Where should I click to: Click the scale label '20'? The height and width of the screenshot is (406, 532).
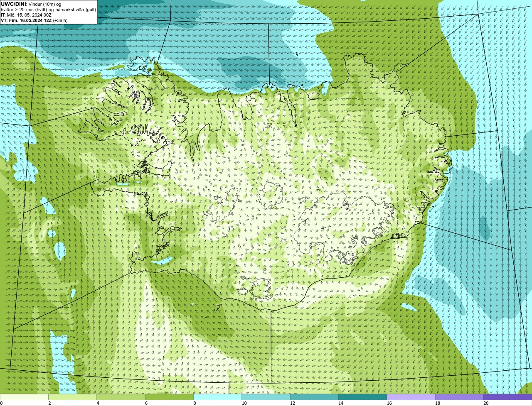(x=486, y=403)
